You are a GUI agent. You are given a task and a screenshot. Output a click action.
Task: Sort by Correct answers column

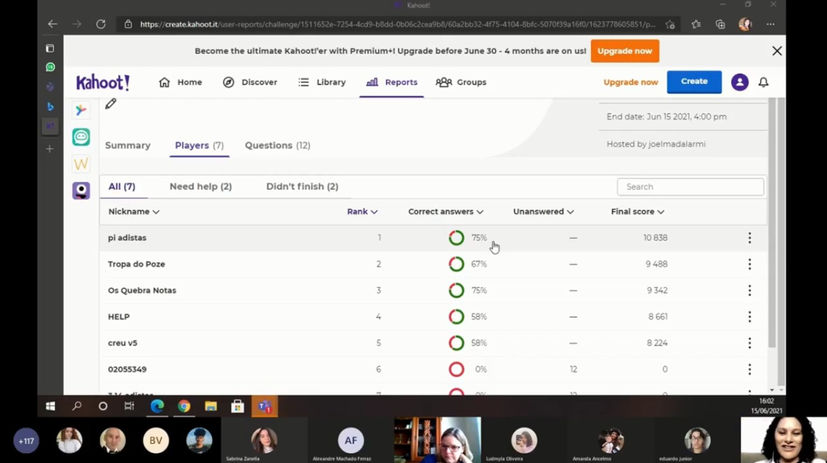446,211
